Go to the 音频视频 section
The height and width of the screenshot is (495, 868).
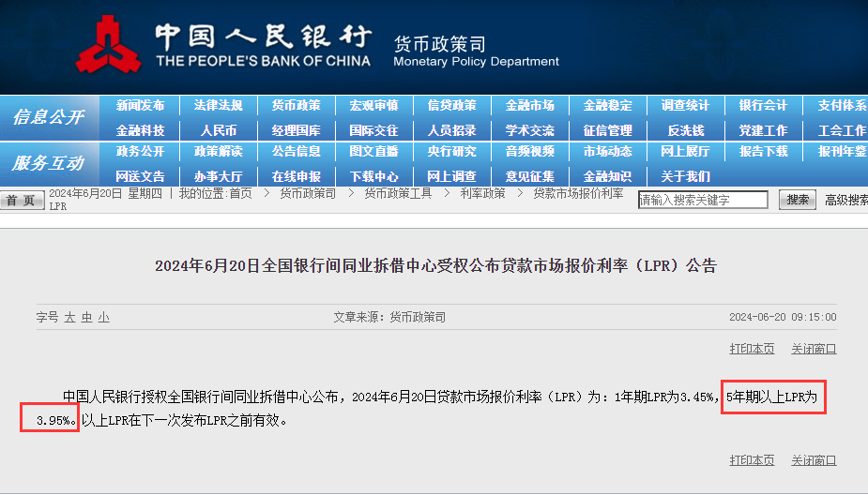530,151
